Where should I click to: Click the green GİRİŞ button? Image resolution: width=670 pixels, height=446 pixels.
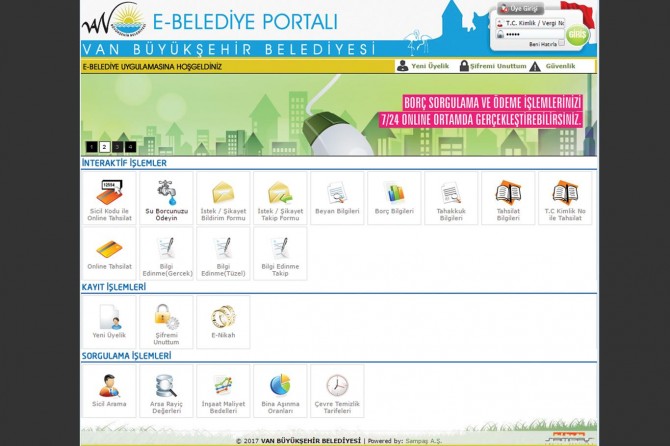click(577, 35)
